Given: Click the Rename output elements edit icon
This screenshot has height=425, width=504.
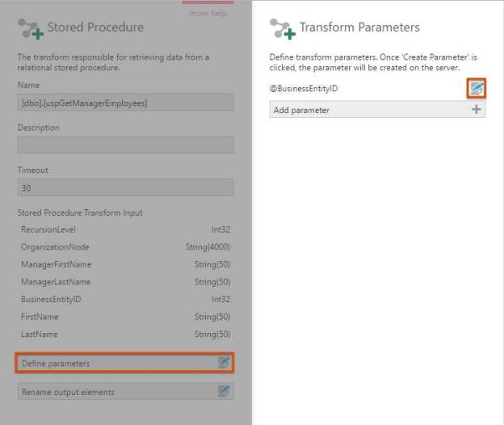Looking at the screenshot, I should click(224, 392).
